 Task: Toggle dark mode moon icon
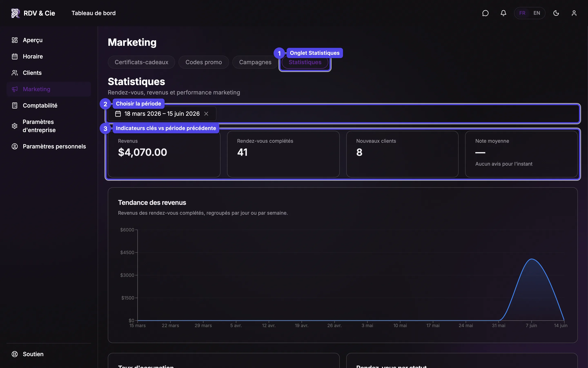[556, 13]
